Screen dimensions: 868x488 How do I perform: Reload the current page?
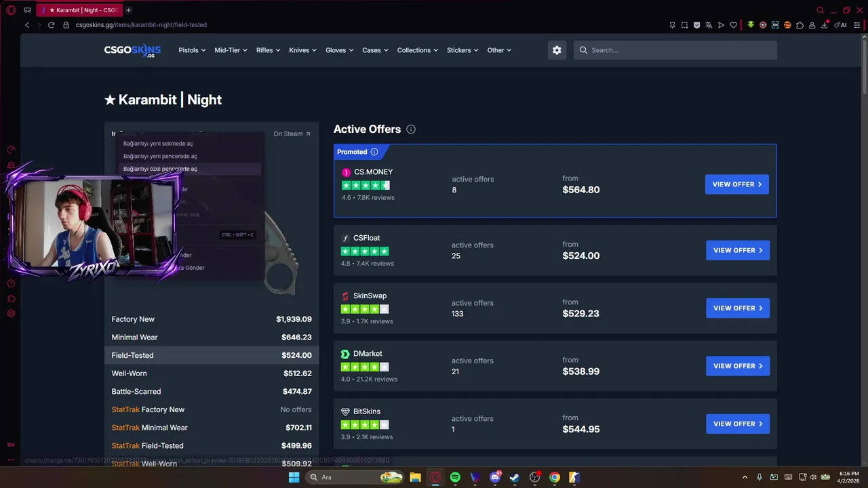pos(51,25)
